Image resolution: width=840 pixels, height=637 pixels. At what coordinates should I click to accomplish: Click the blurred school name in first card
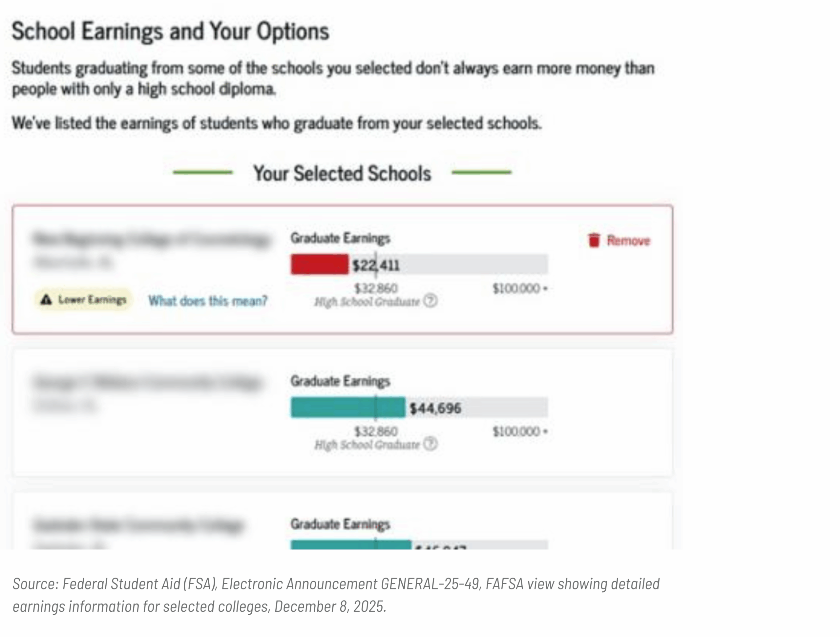pyautogui.click(x=151, y=239)
